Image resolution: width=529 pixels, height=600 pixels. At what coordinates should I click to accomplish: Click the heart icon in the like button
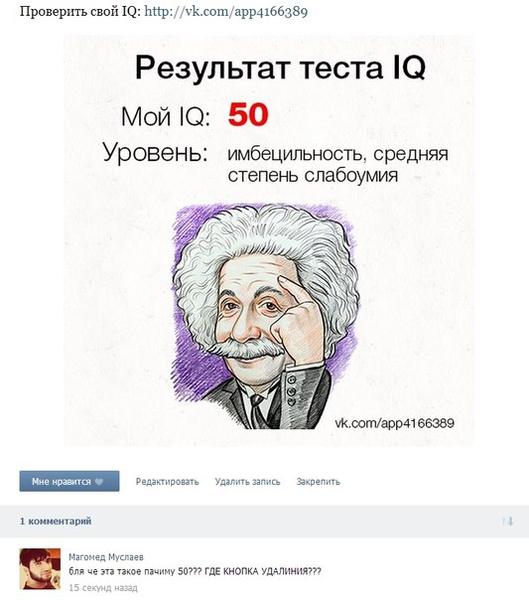click(x=99, y=481)
